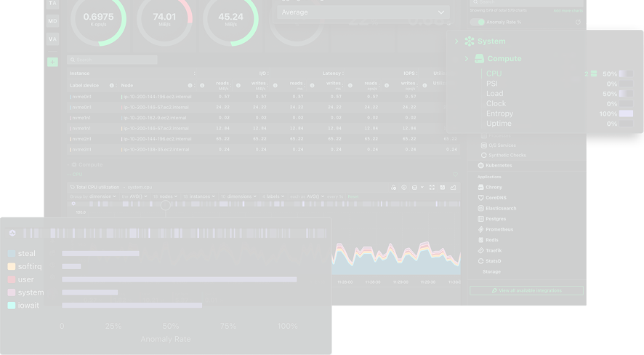Screen dimensions: 644x355
Task: Click the chart info circle icon
Action: [404, 188]
